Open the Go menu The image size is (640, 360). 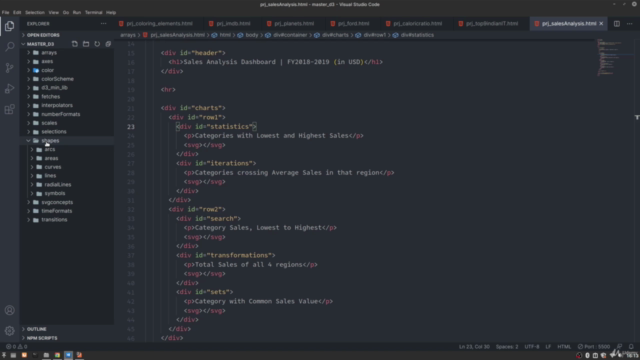click(66, 13)
